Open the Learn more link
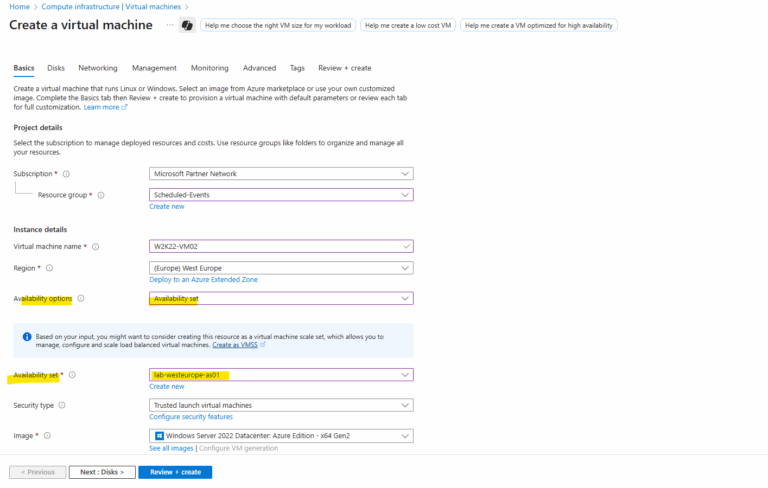 101,107
